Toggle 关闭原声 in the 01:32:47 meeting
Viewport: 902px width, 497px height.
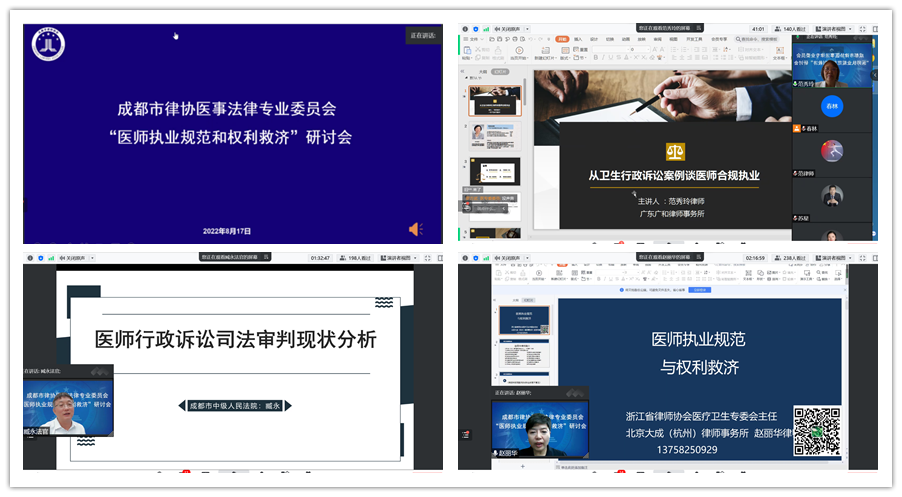pyautogui.click(x=72, y=258)
